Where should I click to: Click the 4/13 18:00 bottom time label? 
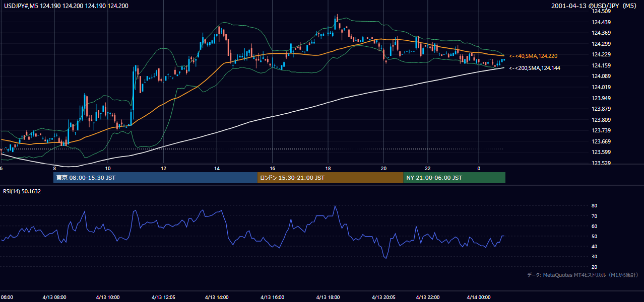coord(329,297)
